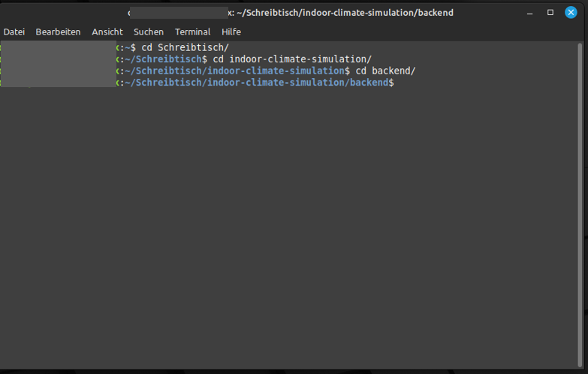Click the empty terminal area below the prompts

click(293, 225)
